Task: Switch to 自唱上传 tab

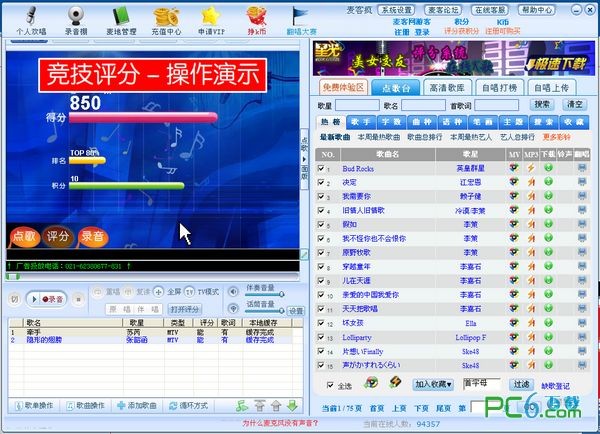Action: pyautogui.click(x=551, y=88)
